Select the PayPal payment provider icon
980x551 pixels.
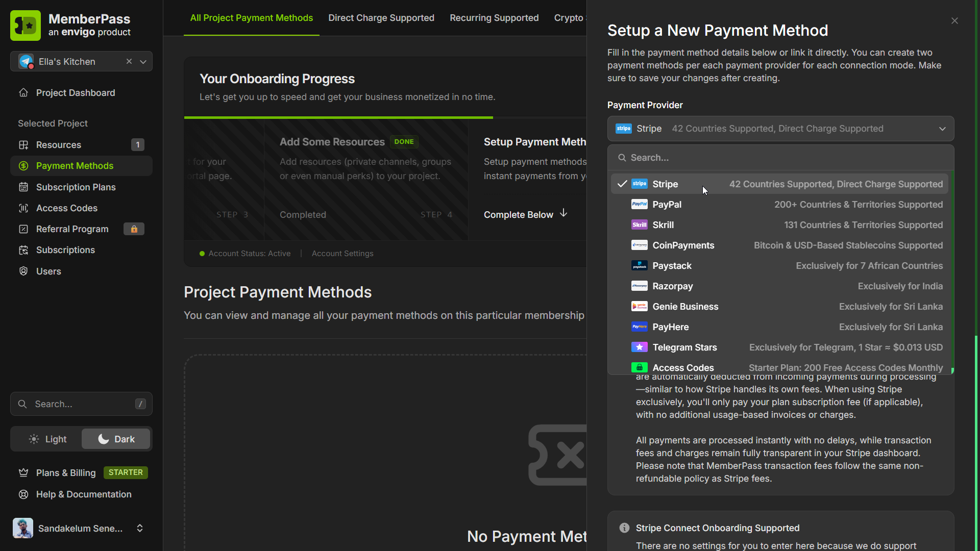point(639,204)
